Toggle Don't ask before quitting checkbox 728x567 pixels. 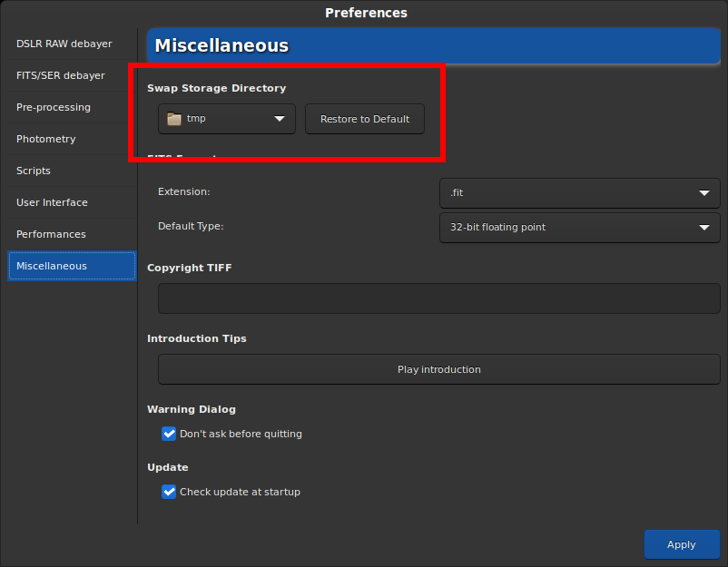[169, 434]
